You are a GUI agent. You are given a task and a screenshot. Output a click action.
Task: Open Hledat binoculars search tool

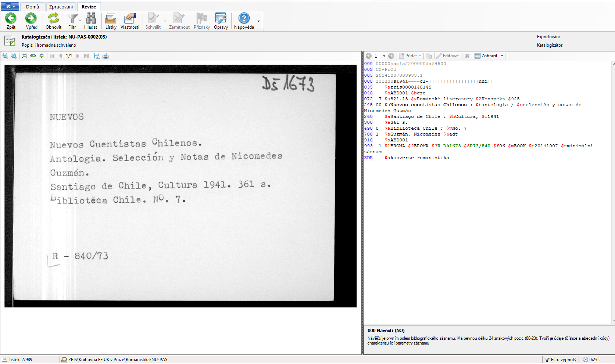pyautogui.click(x=91, y=18)
